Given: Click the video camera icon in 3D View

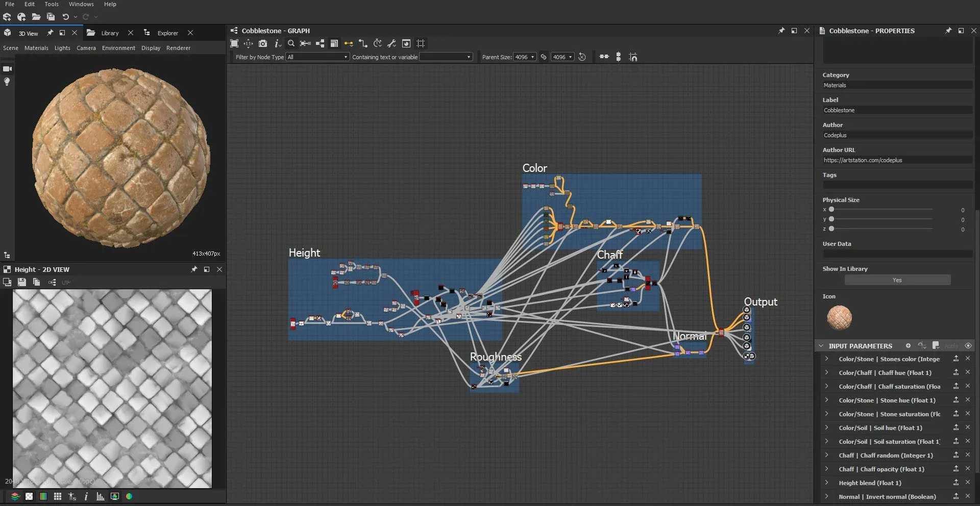Looking at the screenshot, I should [7, 68].
